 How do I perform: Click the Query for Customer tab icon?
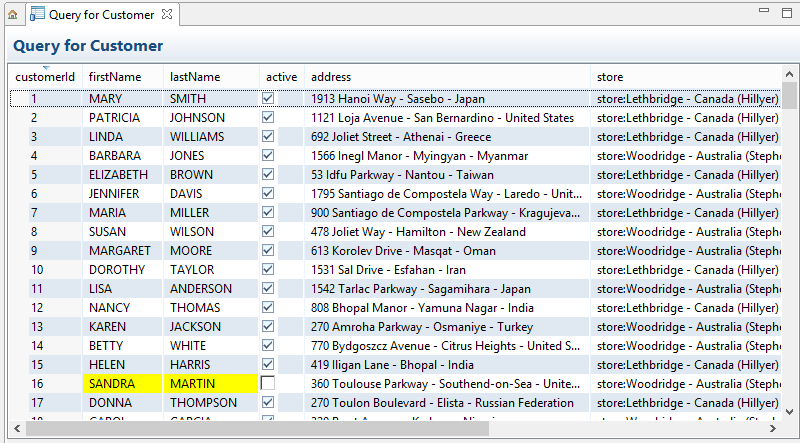click(37, 15)
